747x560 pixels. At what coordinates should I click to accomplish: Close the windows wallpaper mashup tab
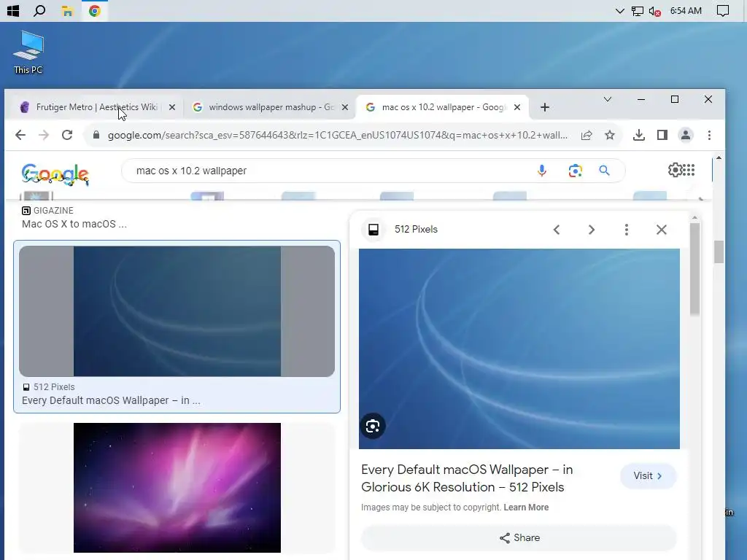pyautogui.click(x=345, y=107)
